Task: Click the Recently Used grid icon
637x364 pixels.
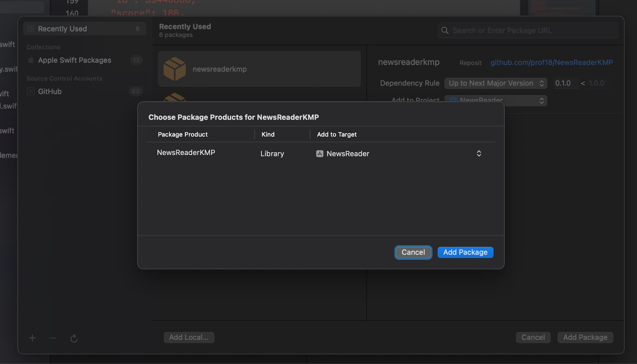Action: pos(31,29)
